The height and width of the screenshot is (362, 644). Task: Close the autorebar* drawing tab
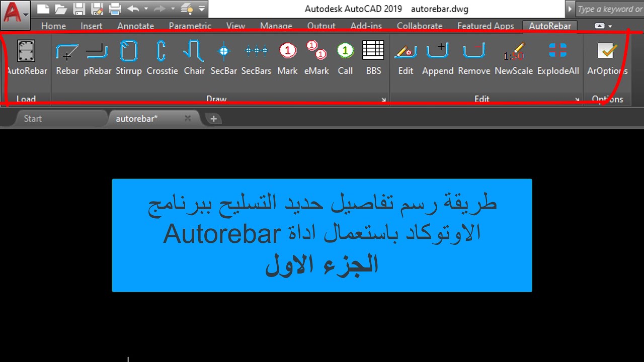(x=188, y=119)
